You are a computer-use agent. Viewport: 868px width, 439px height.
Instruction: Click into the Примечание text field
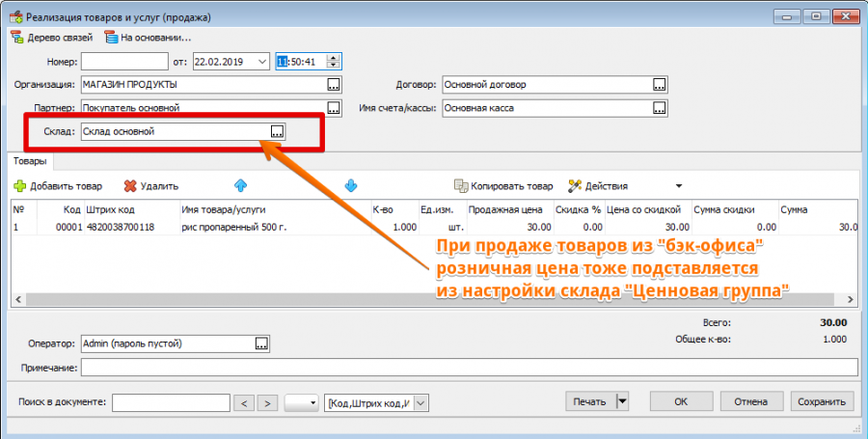tap(468, 367)
